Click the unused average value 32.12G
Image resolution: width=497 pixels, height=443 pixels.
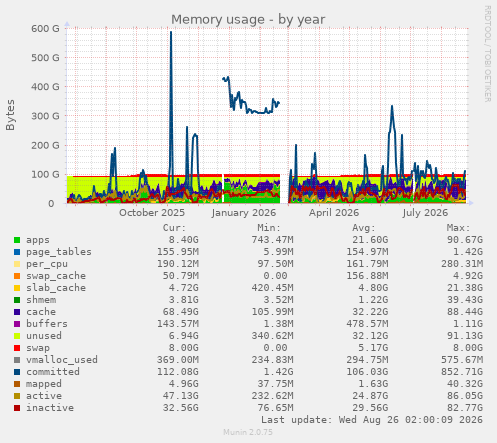(370, 336)
